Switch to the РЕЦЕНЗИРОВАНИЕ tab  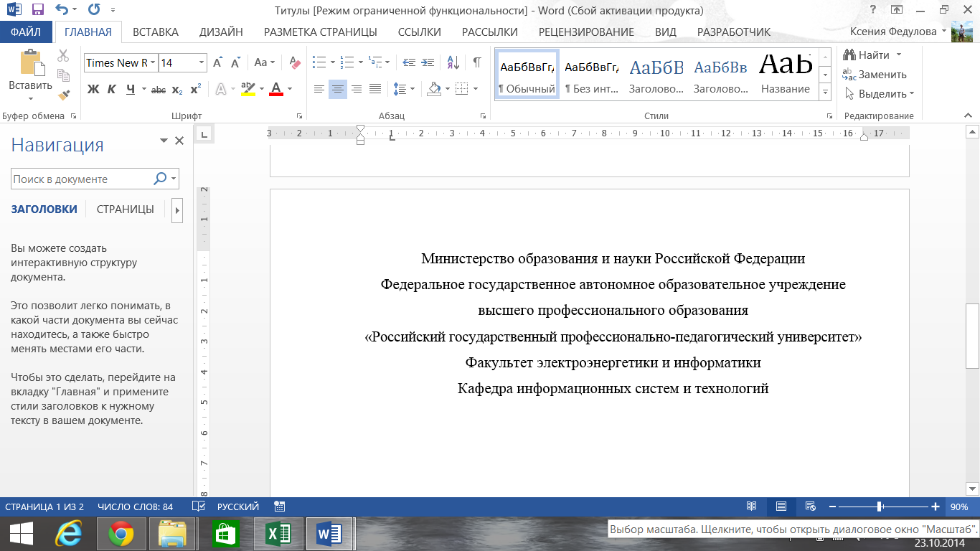coord(586,32)
